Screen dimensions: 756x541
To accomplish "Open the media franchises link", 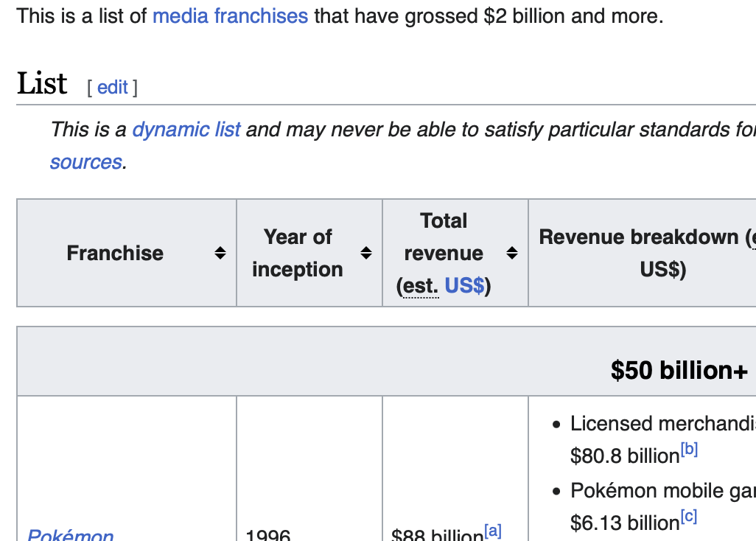I will click(230, 15).
